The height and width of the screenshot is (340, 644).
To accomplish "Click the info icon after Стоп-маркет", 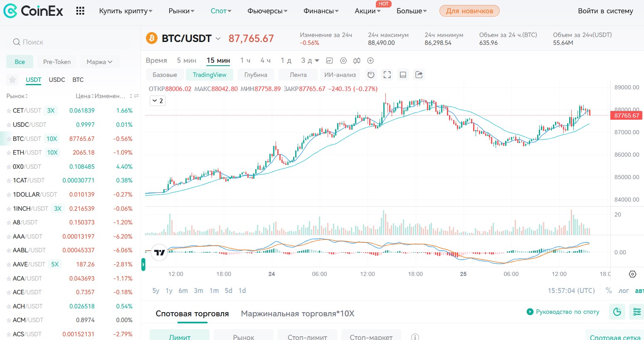I will pyautogui.click(x=415, y=337).
